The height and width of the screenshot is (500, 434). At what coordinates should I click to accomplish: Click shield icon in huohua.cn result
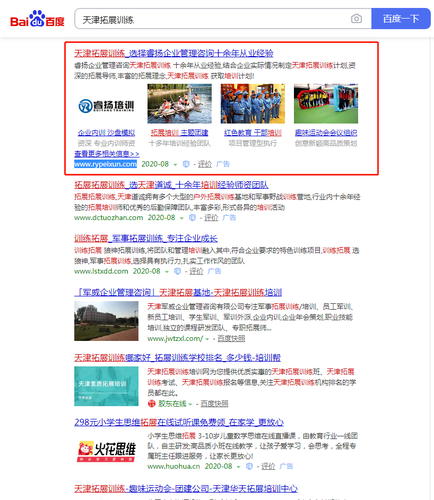point(249,466)
